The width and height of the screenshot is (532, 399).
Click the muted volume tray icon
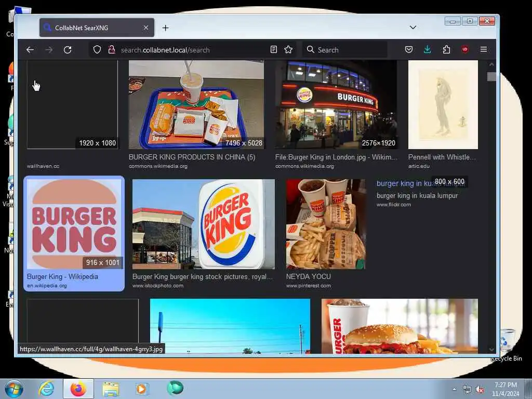[x=480, y=390]
